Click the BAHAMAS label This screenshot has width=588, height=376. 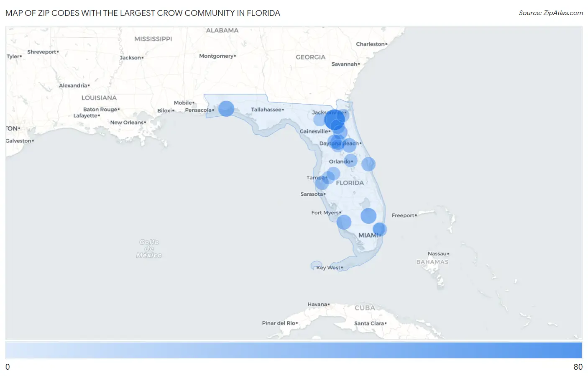[432, 262]
